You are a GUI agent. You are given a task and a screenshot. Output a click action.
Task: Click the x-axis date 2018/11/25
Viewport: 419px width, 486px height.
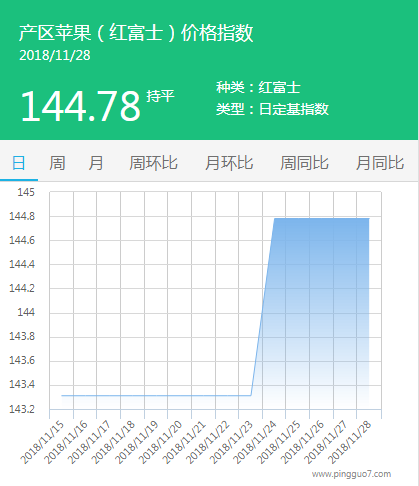click(279, 442)
